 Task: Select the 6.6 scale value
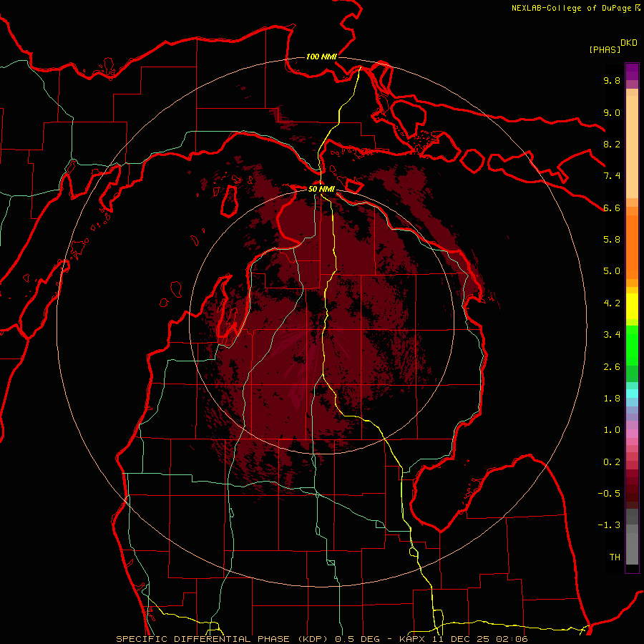(x=612, y=208)
